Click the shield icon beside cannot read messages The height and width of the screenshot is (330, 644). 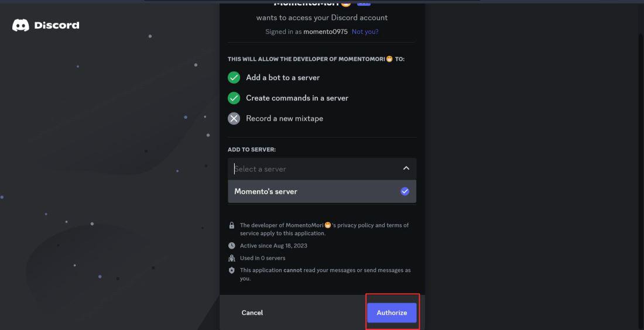click(x=232, y=270)
